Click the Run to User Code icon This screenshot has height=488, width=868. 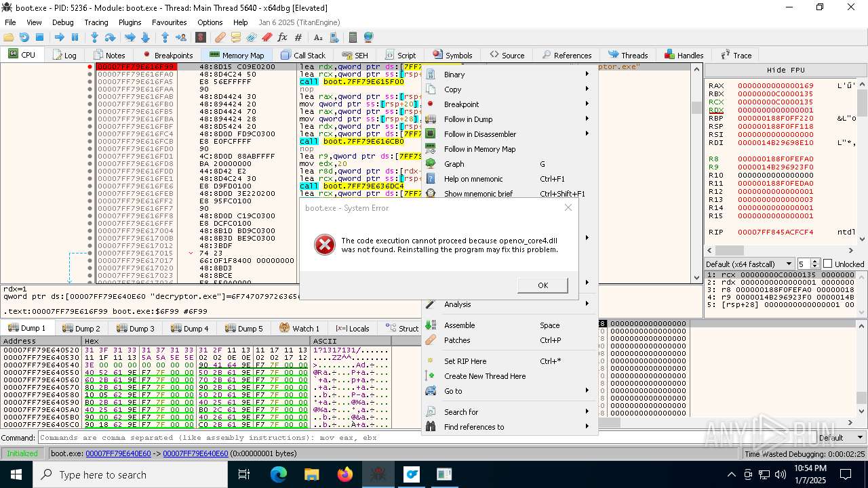click(181, 37)
